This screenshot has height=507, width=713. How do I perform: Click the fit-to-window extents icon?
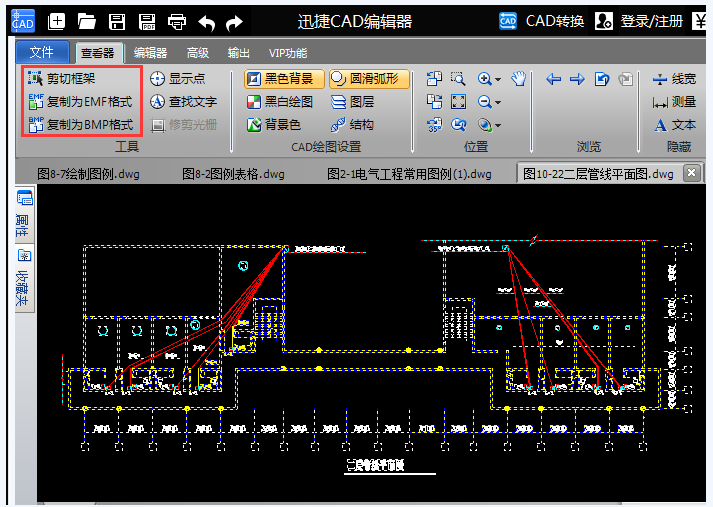458,101
